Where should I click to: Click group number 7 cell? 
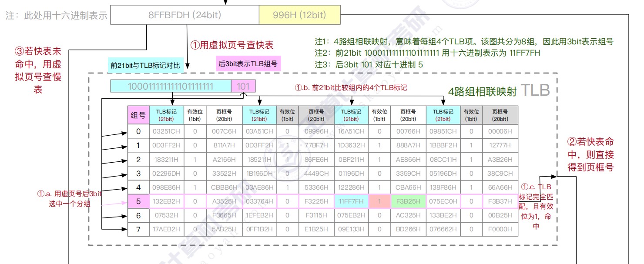(138, 229)
